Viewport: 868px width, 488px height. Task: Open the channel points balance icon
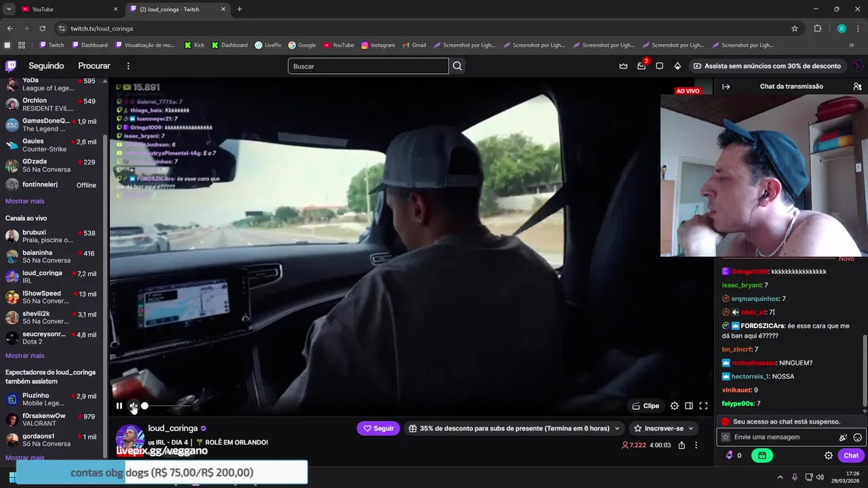[x=733, y=455]
